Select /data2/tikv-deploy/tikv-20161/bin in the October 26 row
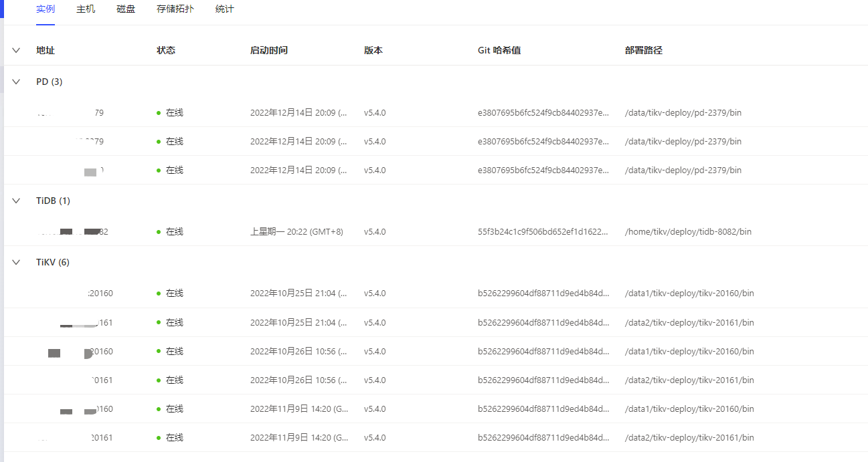 pyautogui.click(x=689, y=380)
